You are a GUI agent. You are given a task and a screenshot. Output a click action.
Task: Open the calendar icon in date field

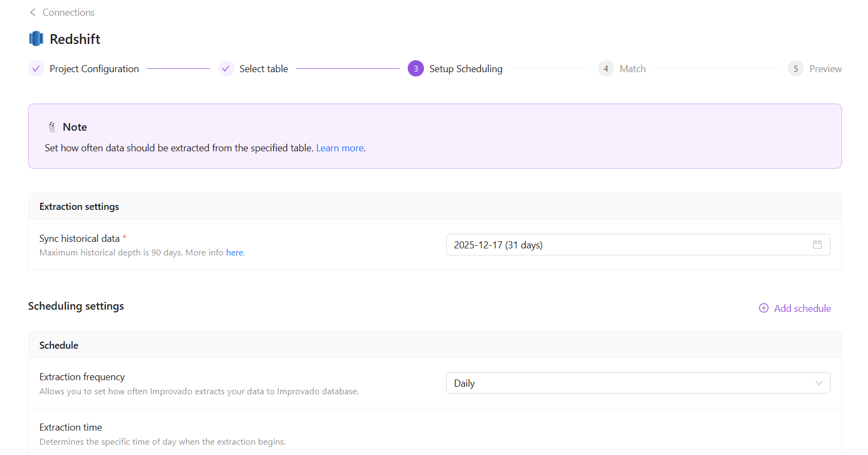(x=817, y=245)
